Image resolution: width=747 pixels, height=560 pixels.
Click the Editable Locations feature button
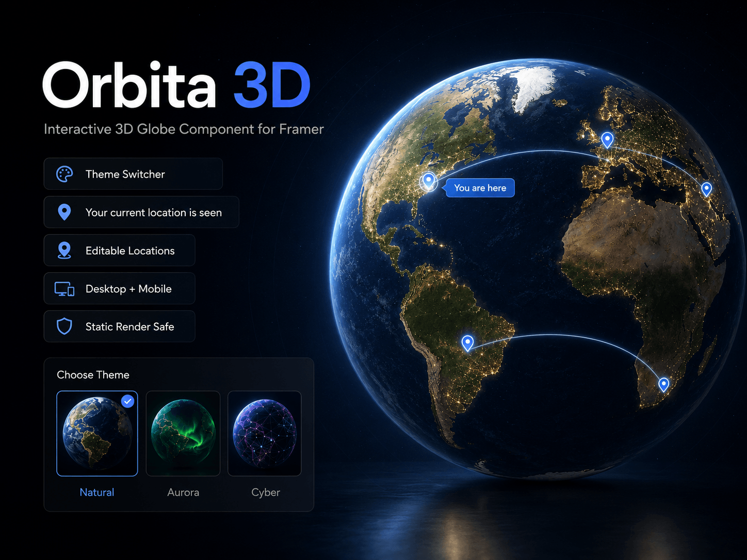[x=120, y=250]
